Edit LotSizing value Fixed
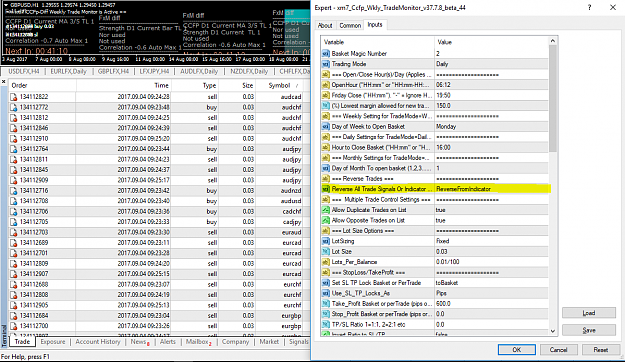The width and height of the screenshot is (625, 362). [491, 241]
